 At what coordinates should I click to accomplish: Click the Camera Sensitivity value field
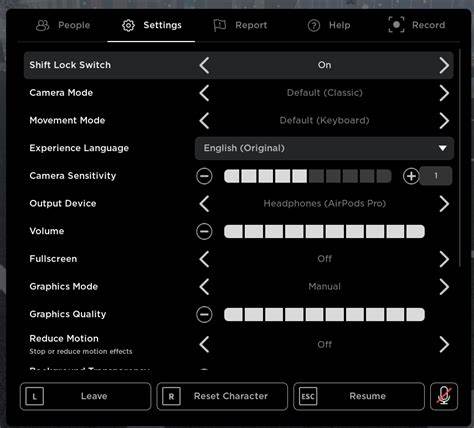point(436,176)
